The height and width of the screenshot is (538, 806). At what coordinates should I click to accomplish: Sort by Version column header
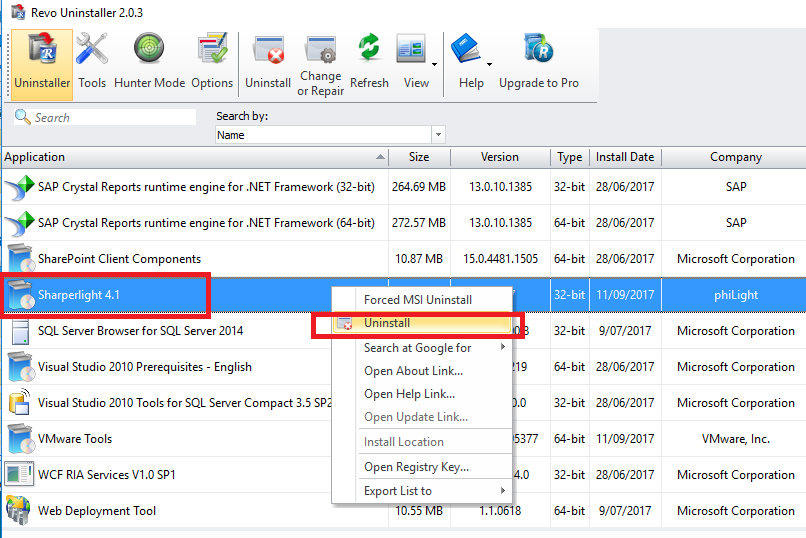coord(500,157)
